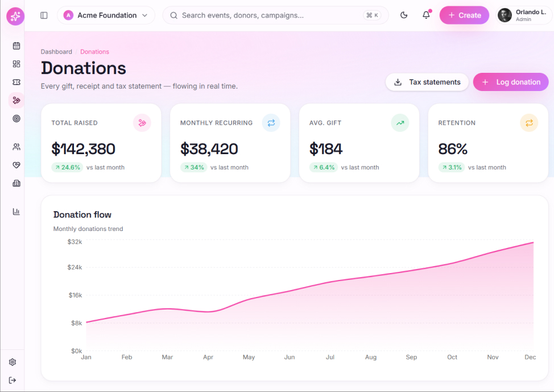This screenshot has width=554, height=392.
Task: Open Orlando L. admin profile menu
Action: click(524, 15)
